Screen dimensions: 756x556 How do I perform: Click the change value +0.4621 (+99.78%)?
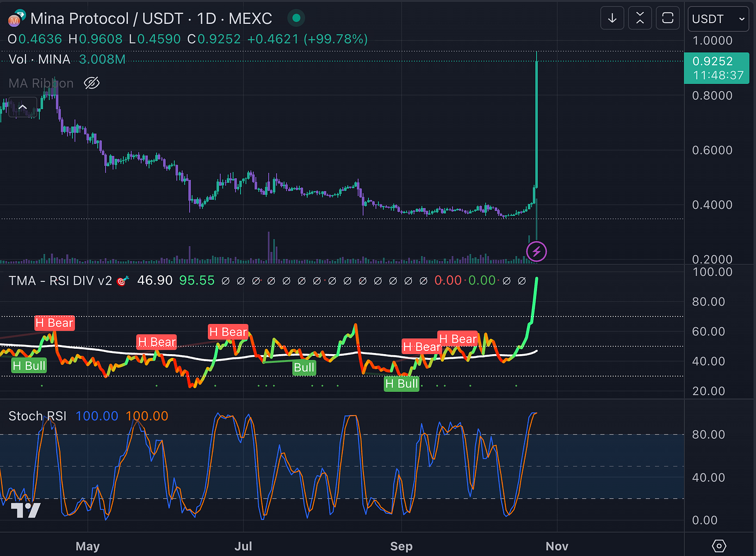pos(307,39)
